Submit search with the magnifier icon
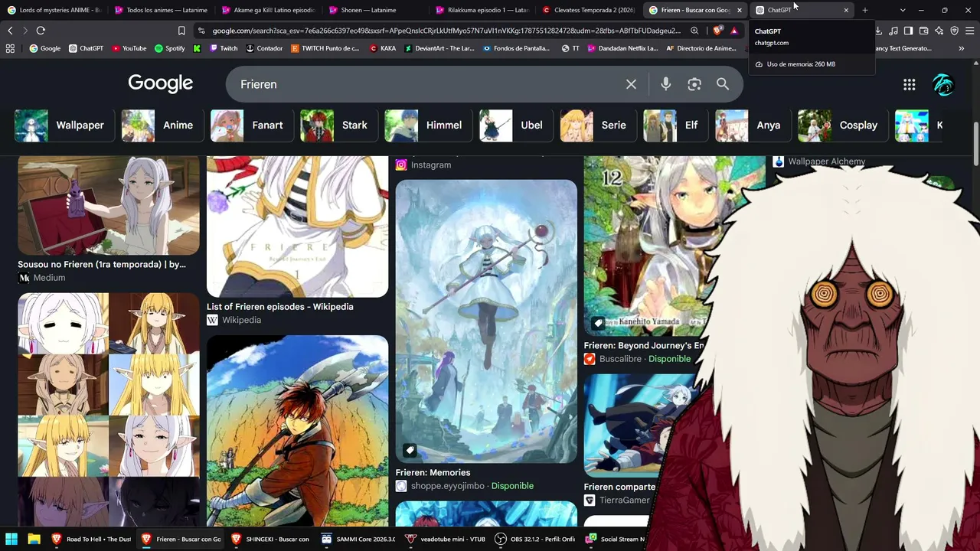 [723, 84]
